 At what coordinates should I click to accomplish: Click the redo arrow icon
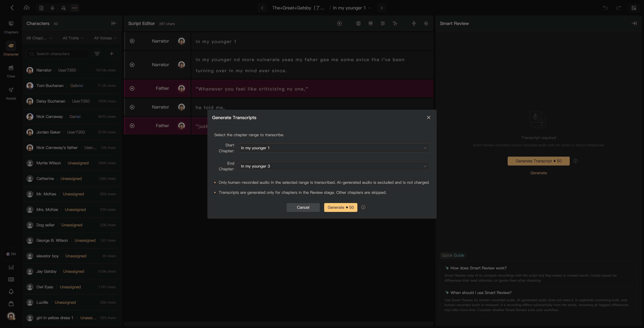pos(619,8)
